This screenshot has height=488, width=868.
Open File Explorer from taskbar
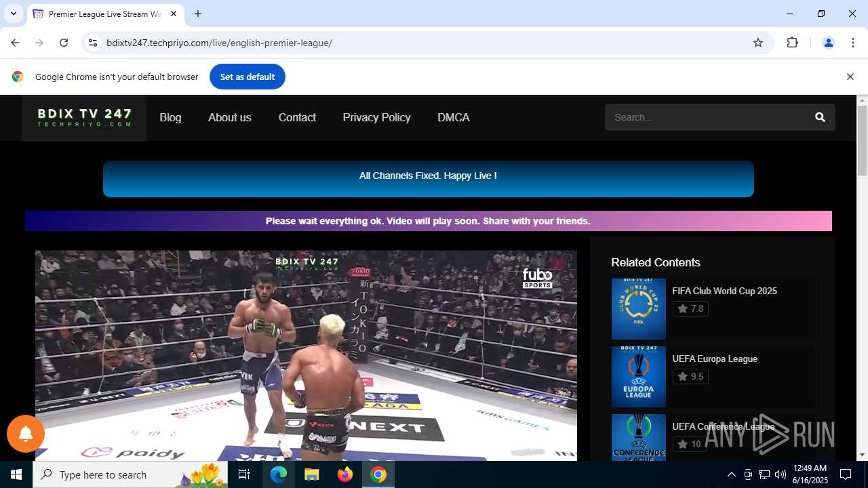click(x=311, y=474)
